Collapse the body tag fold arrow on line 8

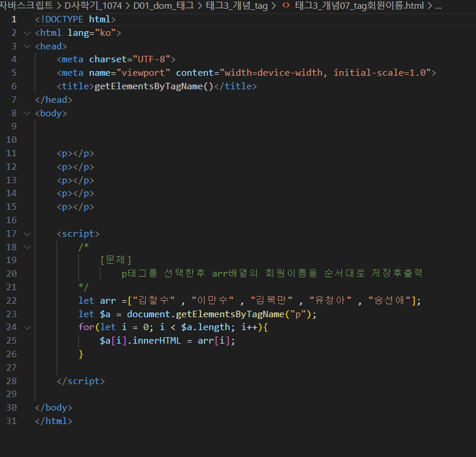coord(27,113)
